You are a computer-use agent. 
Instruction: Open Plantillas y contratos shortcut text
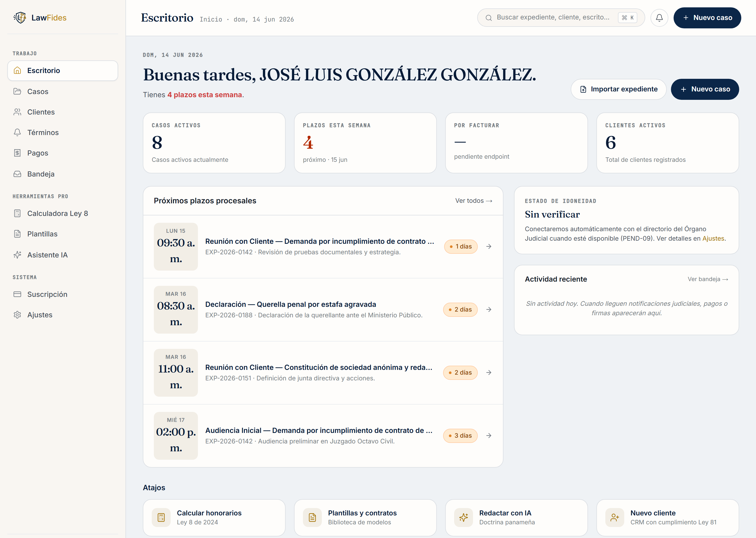[362, 513]
